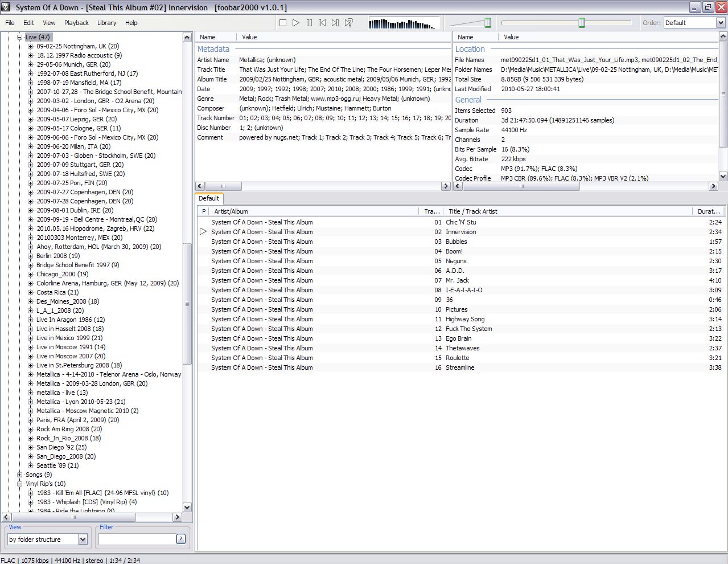Pause the current track
Viewport: 728px width, 564px height.
click(x=309, y=23)
